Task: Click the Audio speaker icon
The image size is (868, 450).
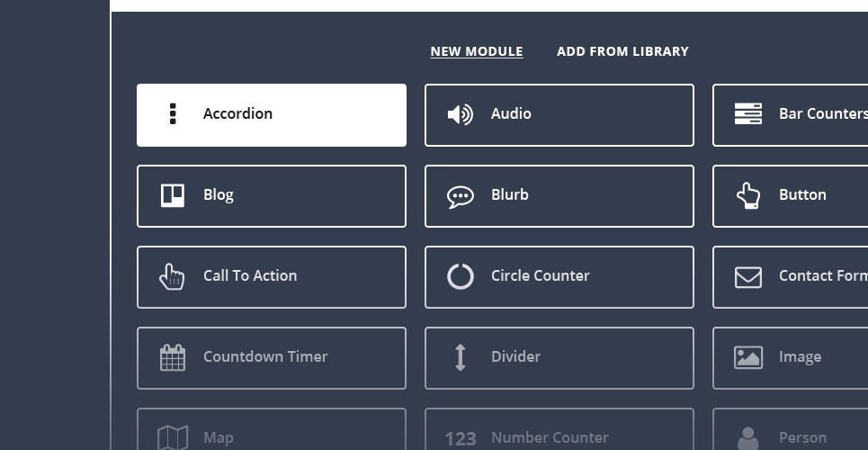Action: (460, 114)
